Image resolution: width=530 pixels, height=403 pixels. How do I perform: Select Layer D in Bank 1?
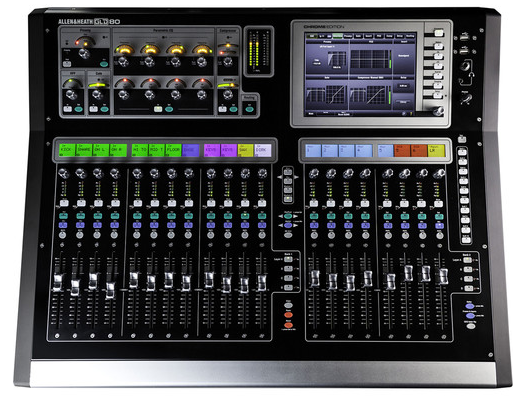pos(288,288)
